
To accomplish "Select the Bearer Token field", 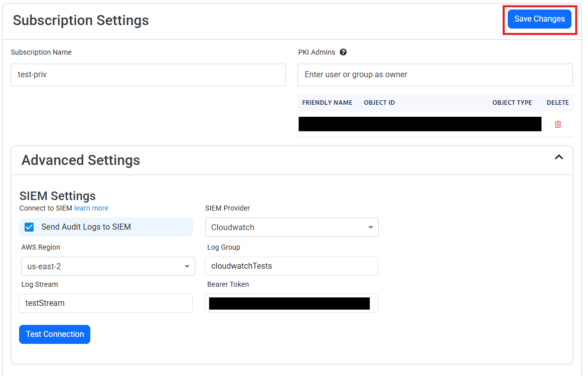I will click(x=291, y=303).
